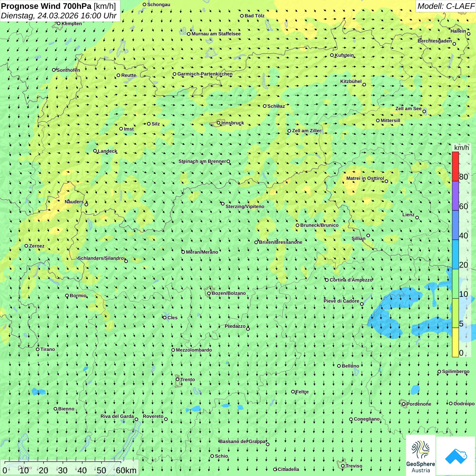Viewport: 476px width, 476px height.
Task: Click the 'Steinach am Brenner' label
Action: coord(202,161)
